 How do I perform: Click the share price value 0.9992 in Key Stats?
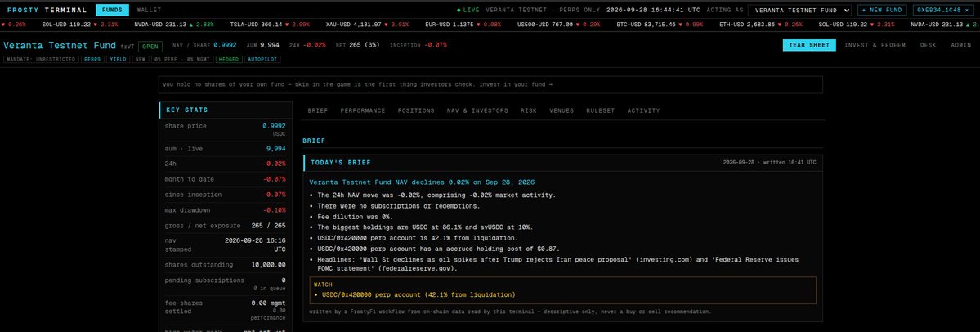click(274, 126)
